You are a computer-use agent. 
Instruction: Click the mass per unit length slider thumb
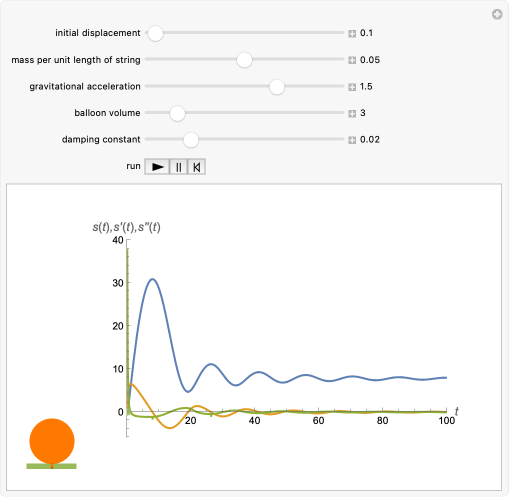pos(244,60)
